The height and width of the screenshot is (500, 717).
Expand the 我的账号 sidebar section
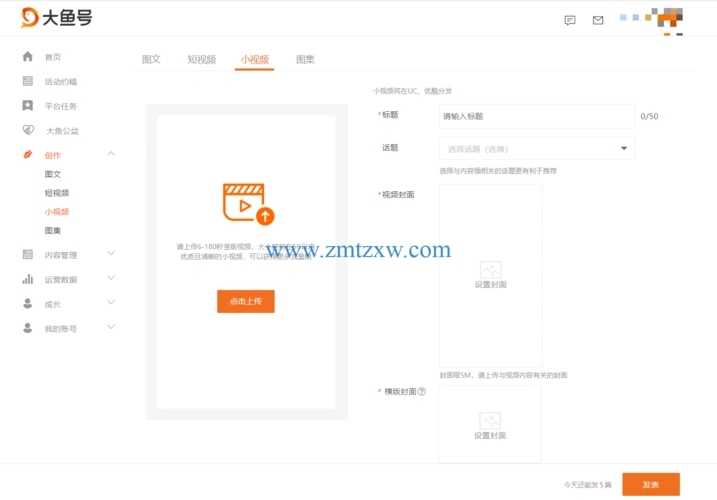click(x=111, y=327)
